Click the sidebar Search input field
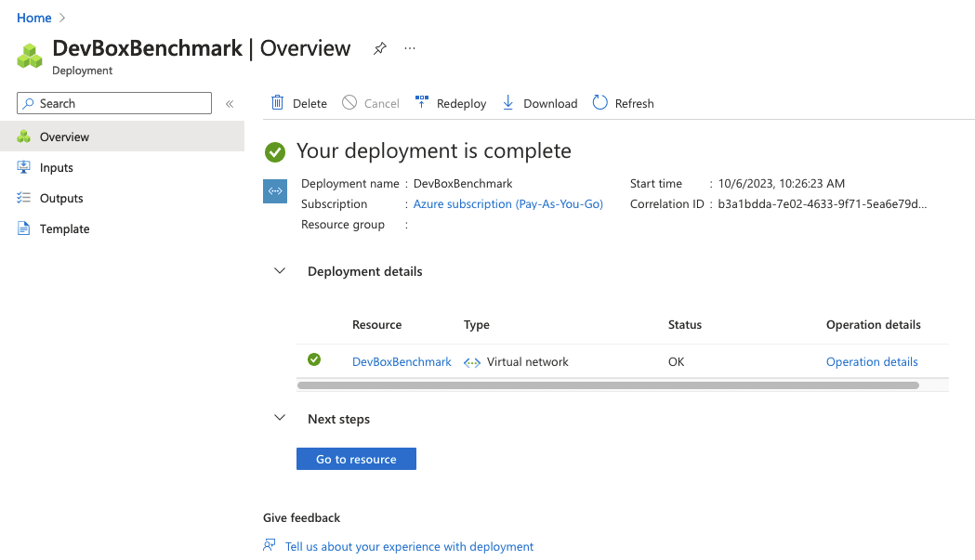Image resolution: width=975 pixels, height=560 pixels. [x=123, y=104]
